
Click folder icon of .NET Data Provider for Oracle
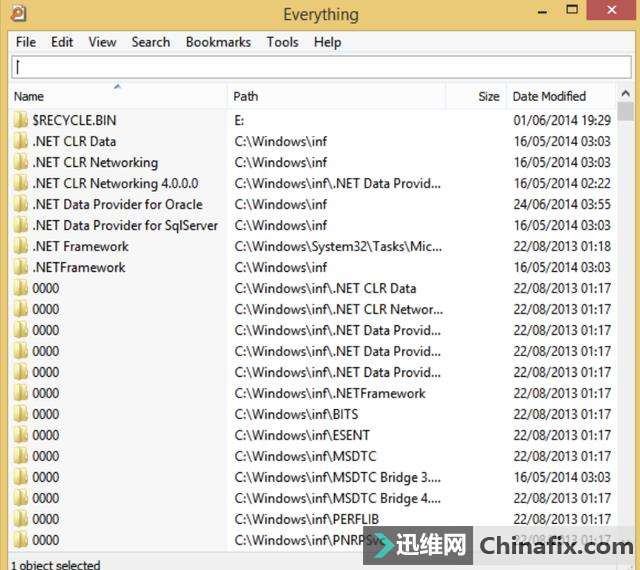(21, 204)
